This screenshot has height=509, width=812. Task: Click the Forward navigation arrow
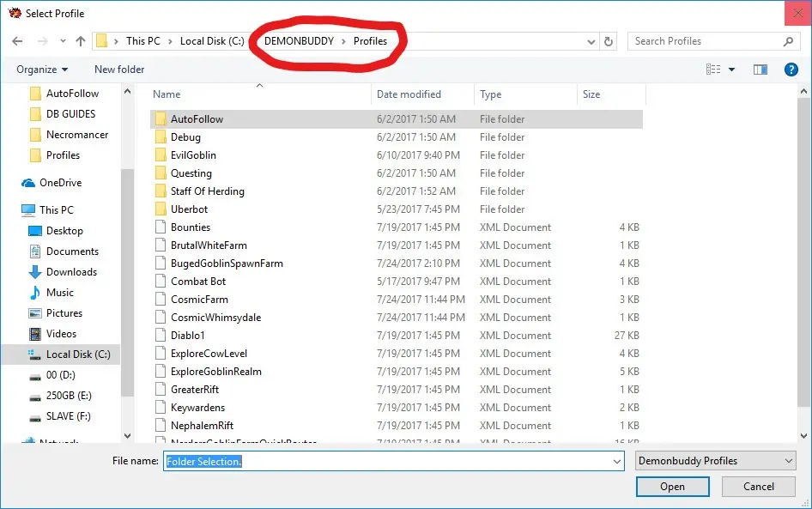[42, 41]
